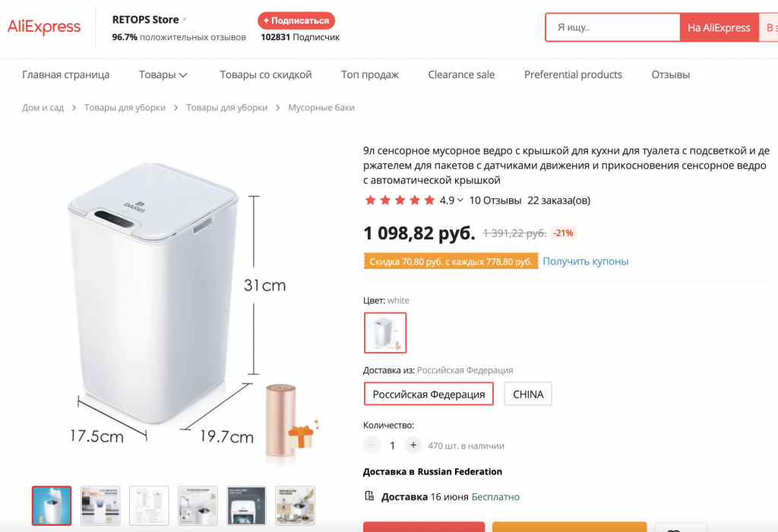
Task: Click the star rating icons
Action: 400,201
